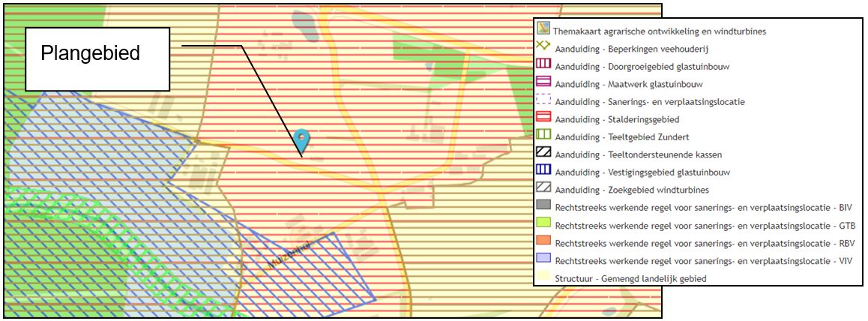The height and width of the screenshot is (321, 868).
Task: Click the Rechtstreeks werkende regel BIV label
Action: point(703,208)
